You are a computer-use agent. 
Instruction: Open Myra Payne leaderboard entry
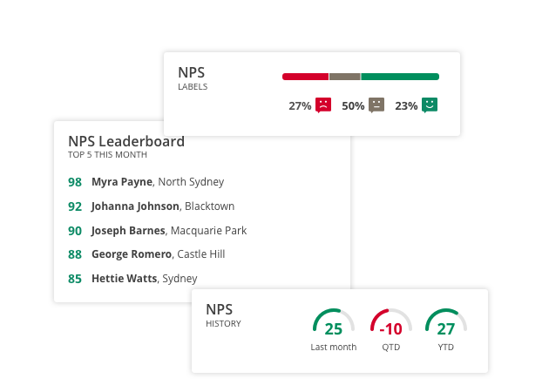(146, 182)
